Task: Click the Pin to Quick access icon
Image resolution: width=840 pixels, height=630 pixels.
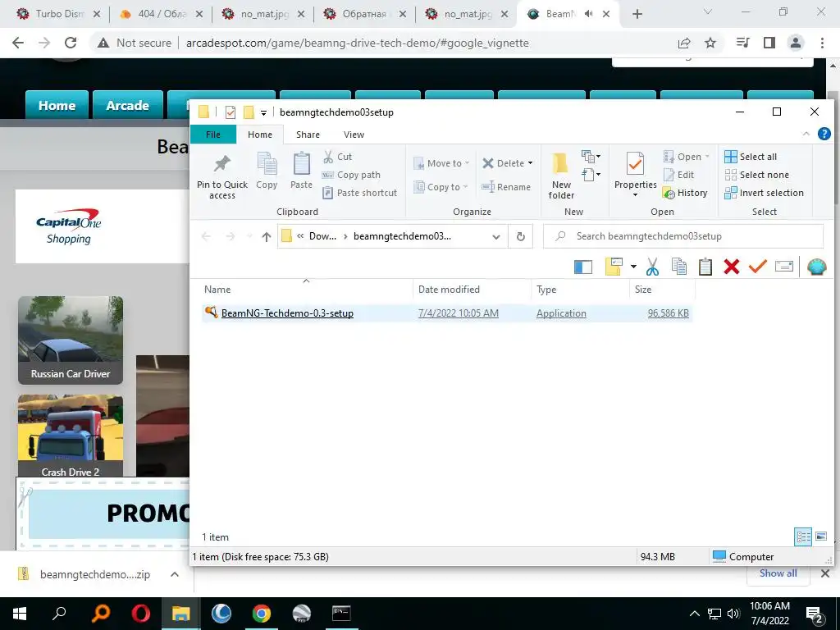Action: (221, 163)
